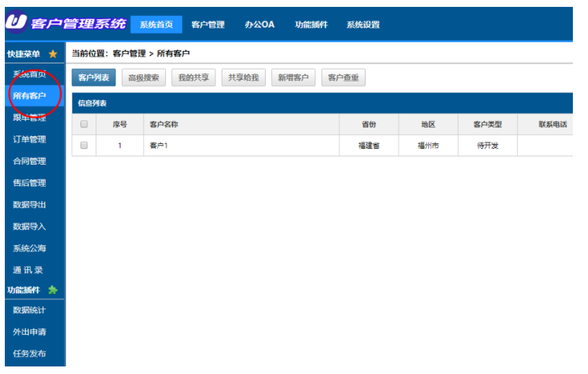Click the 省份 column header
The width and height of the screenshot is (588, 374).
pos(369,125)
